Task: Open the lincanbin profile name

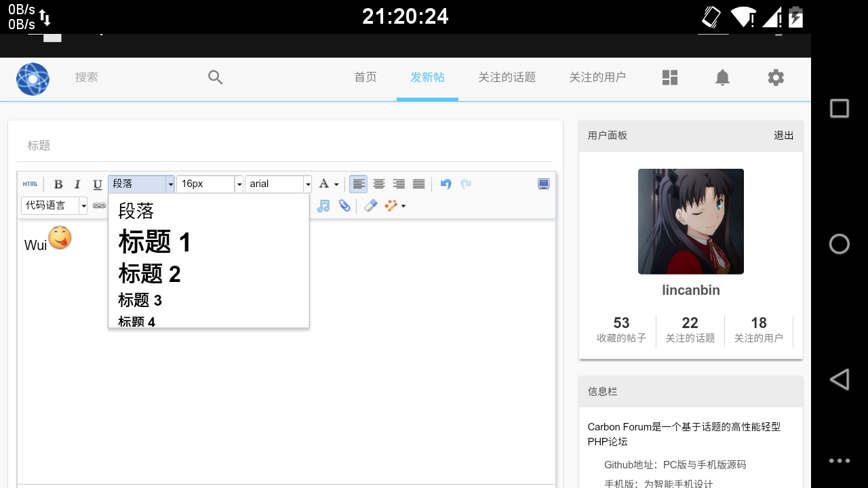Action: click(691, 290)
